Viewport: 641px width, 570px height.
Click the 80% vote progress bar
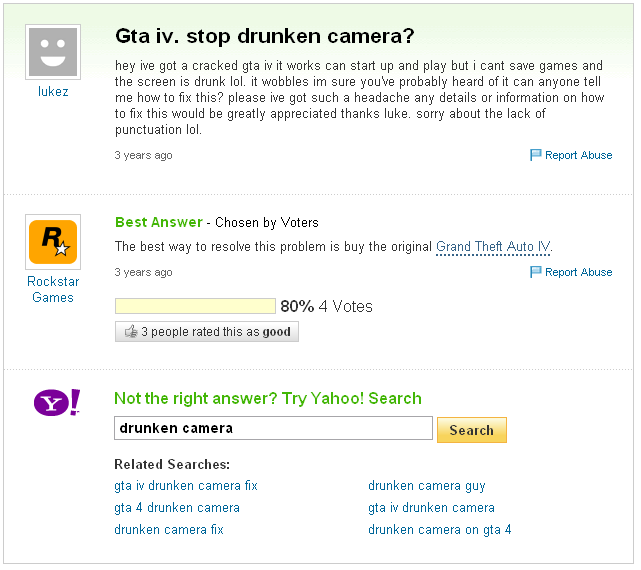click(195, 306)
